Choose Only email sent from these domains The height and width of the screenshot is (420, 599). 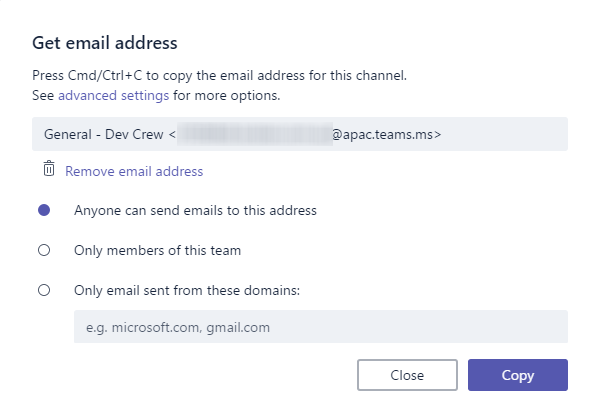(44, 290)
